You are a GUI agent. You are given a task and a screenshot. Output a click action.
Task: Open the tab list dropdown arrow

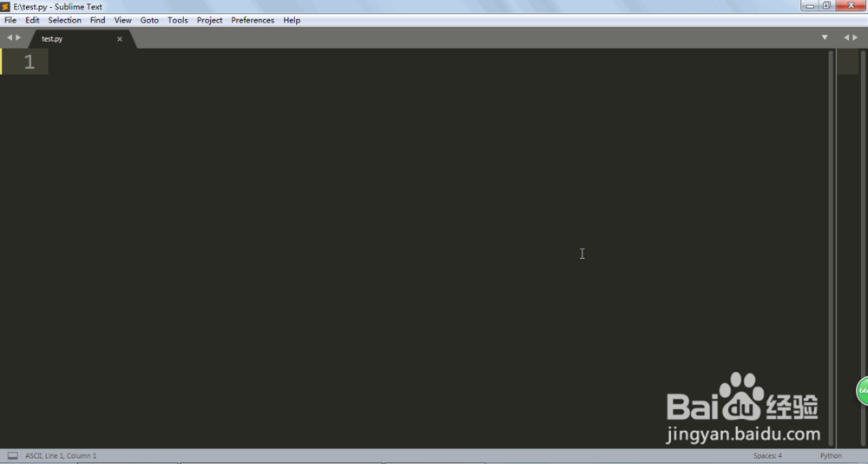pos(825,37)
